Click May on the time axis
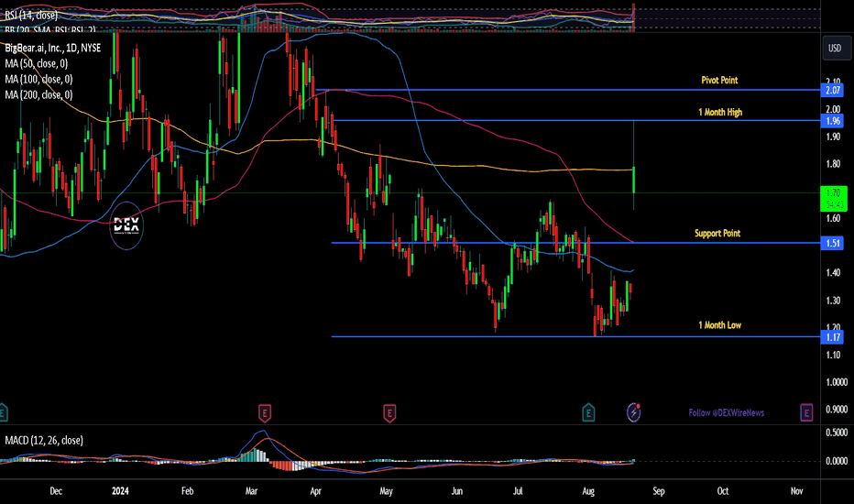 click(386, 491)
